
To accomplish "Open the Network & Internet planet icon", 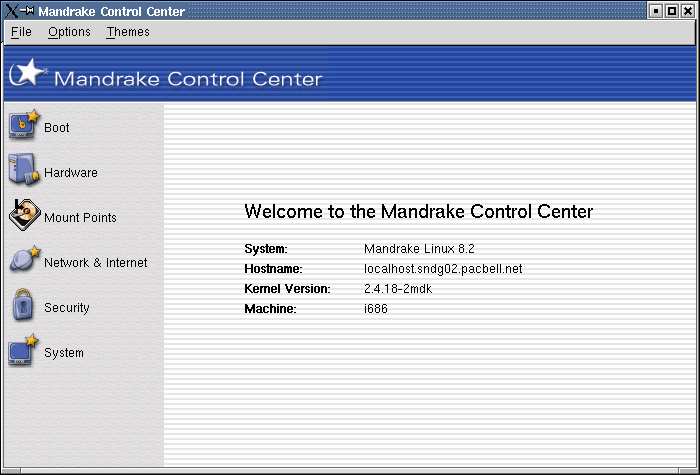I will click(25, 258).
